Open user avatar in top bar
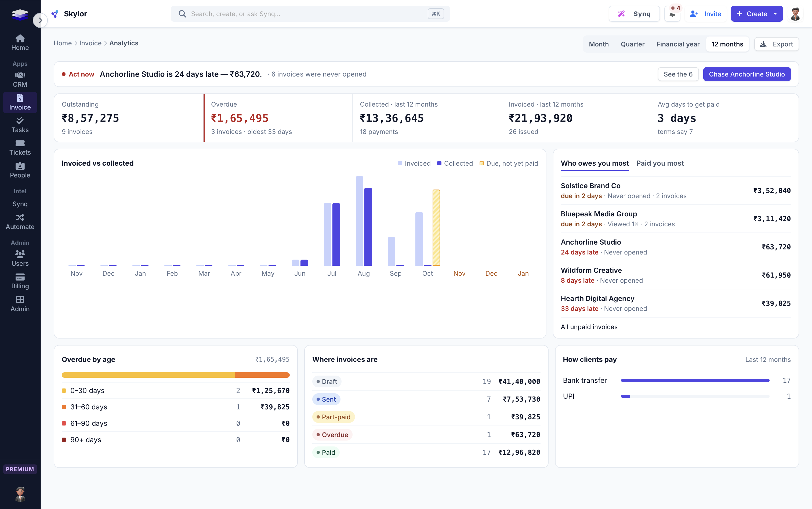Screen dimensions: 812x509 795,14
